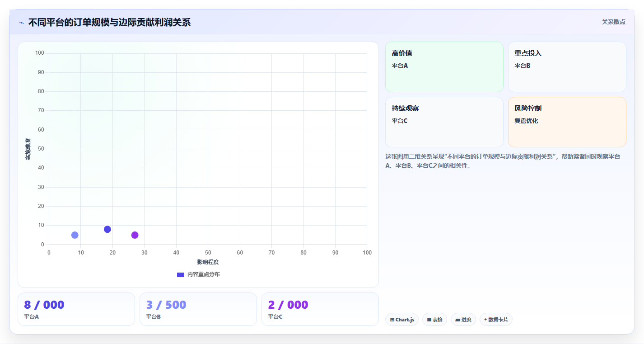Click the y-axis 50 tick label
Image resolution: width=644 pixels, height=344 pixels.
[41, 149]
